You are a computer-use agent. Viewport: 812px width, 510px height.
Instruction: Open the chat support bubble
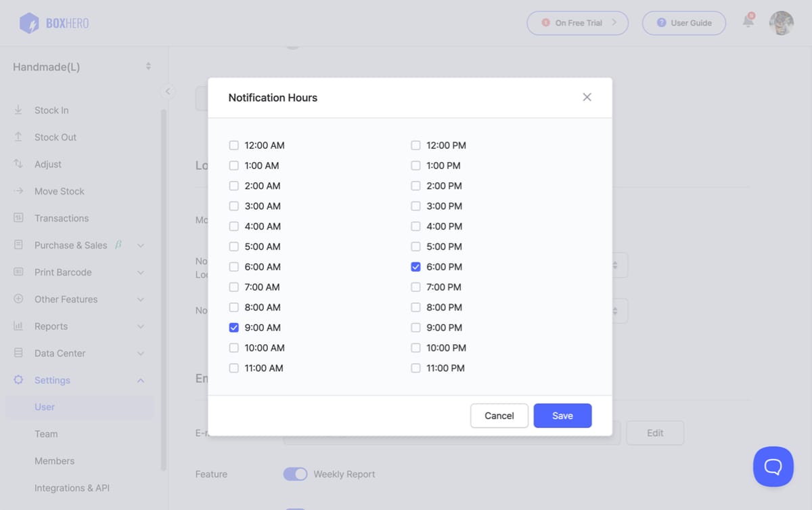coord(773,467)
